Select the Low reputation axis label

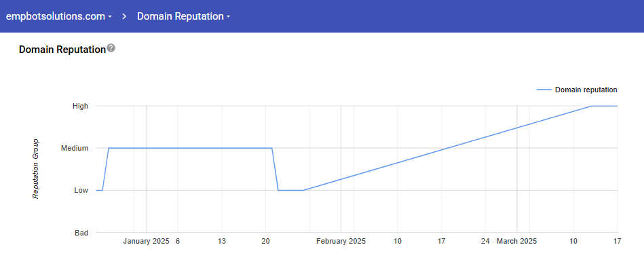click(x=81, y=191)
